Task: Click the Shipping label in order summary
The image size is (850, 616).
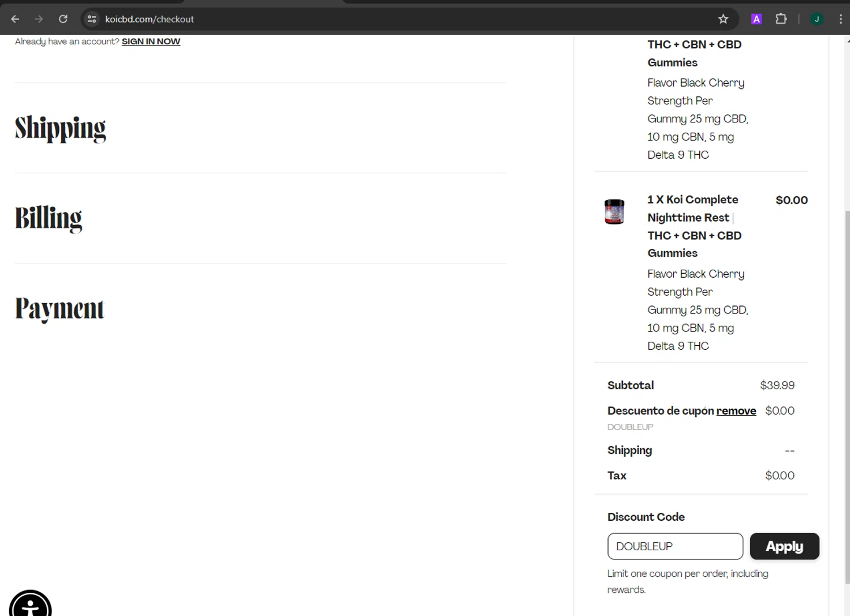Action: (x=630, y=451)
